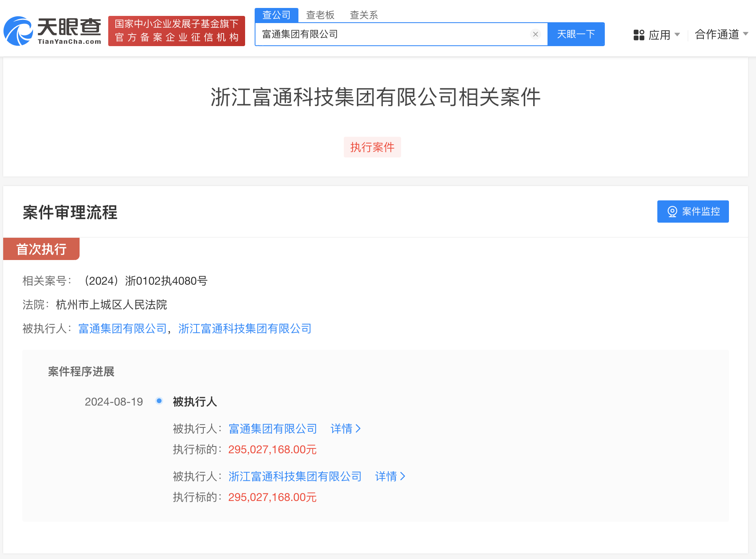Click the blue timeline dot by 2024-08-19
Image resolution: width=756 pixels, height=559 pixels.
(159, 401)
